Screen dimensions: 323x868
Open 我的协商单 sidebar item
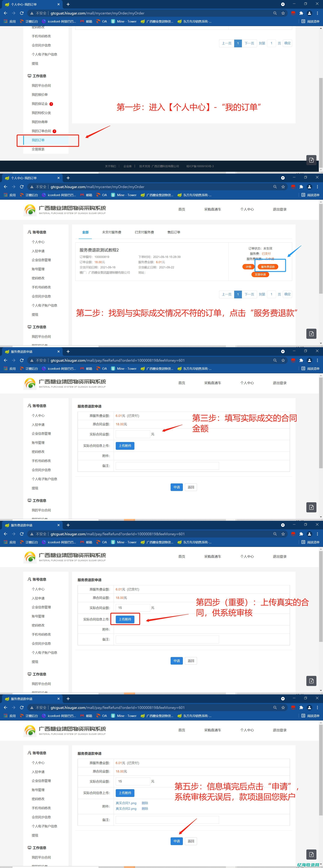pyautogui.click(x=40, y=122)
